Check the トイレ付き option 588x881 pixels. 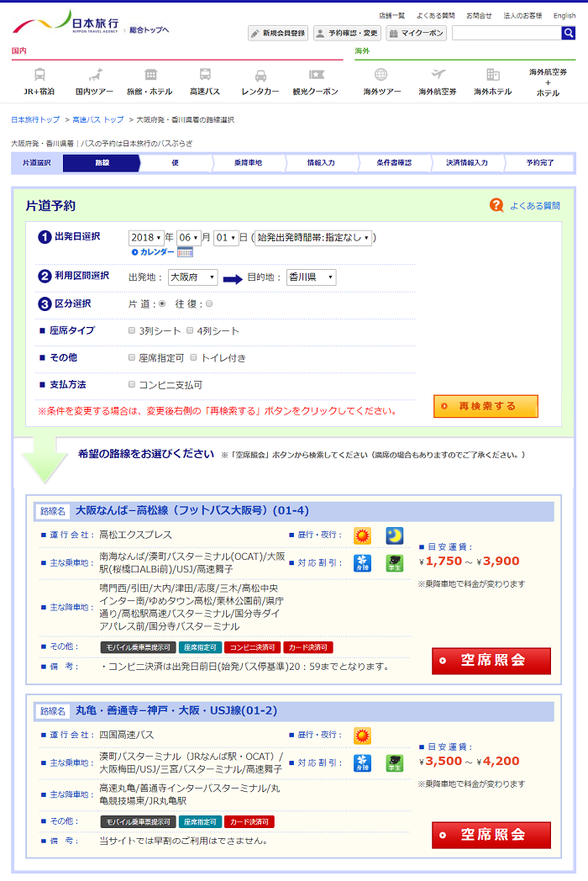pos(193,358)
